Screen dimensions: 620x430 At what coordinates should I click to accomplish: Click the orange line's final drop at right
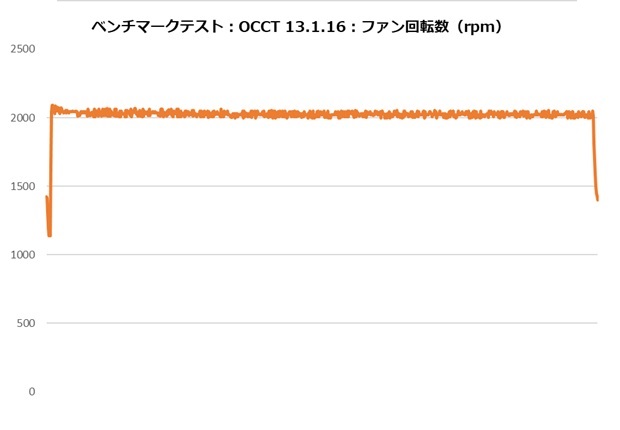595,180
